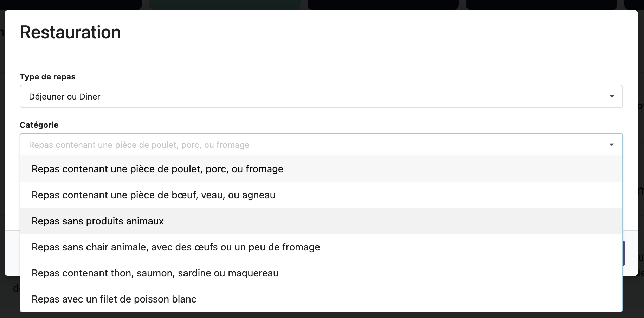Click the 'Déjeuner ou Diner' selected value text
The image size is (644, 318).
coord(65,97)
